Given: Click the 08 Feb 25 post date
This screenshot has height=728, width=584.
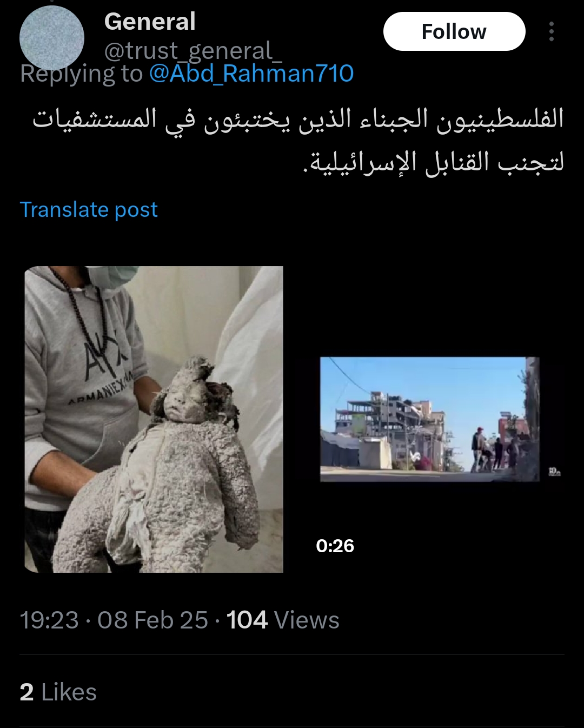Looking at the screenshot, I should (152, 620).
